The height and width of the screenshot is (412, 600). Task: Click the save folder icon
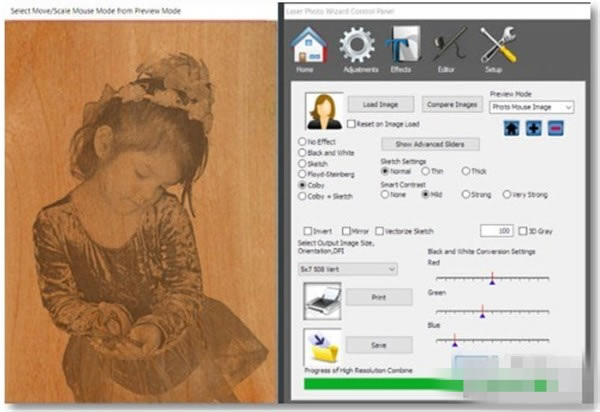pos(322,347)
